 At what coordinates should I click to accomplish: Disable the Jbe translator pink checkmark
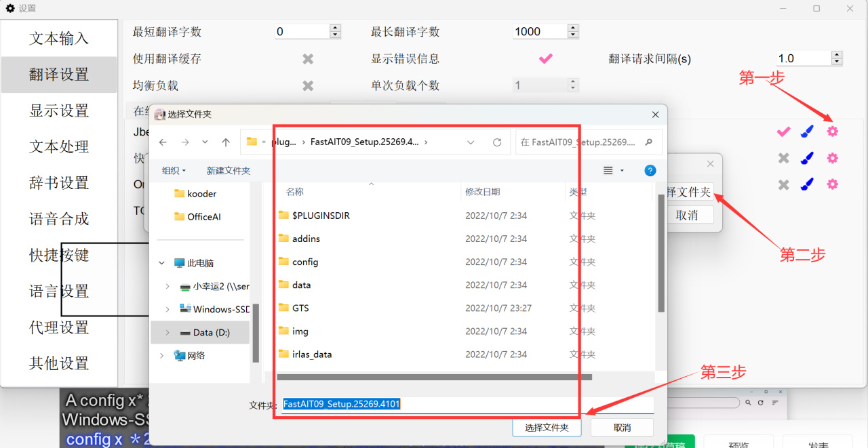click(x=784, y=131)
